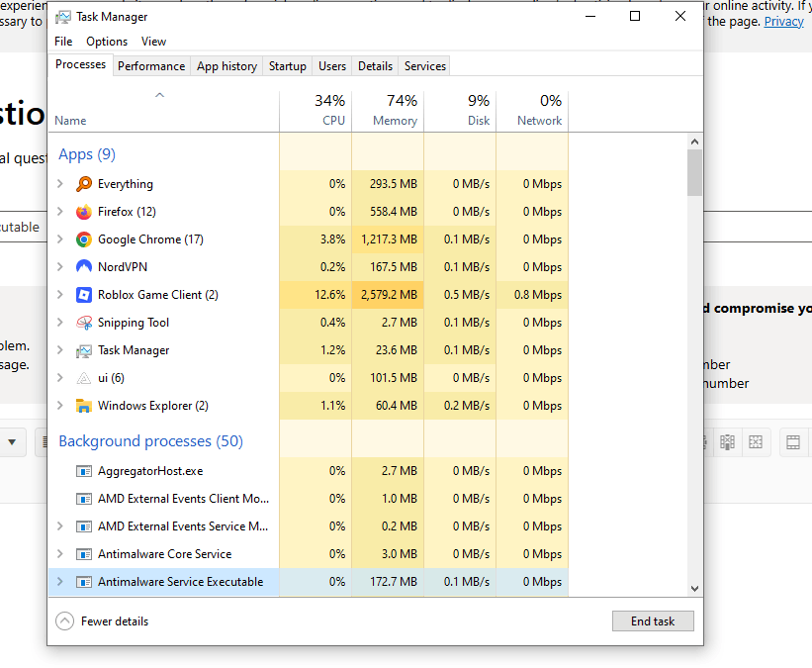Click the ui process triangle icon

(84, 378)
